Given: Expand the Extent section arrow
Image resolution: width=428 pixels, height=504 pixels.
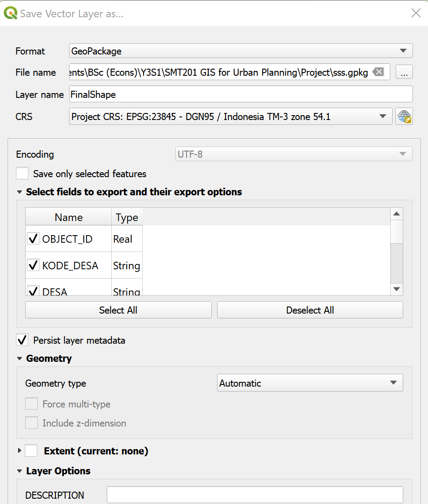Looking at the screenshot, I should 19,451.
